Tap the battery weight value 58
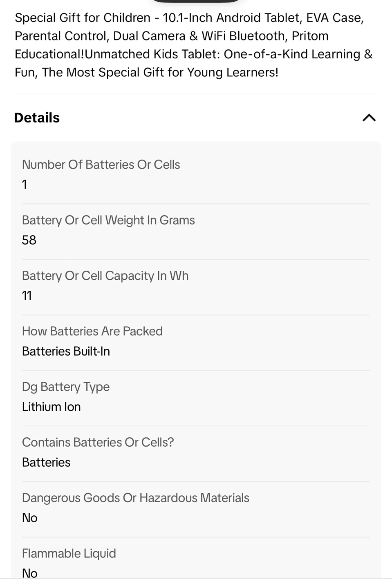The width and height of the screenshot is (392, 588). click(x=29, y=240)
